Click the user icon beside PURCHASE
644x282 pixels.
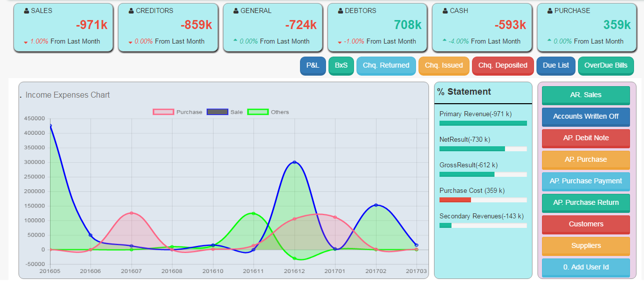[x=550, y=11]
